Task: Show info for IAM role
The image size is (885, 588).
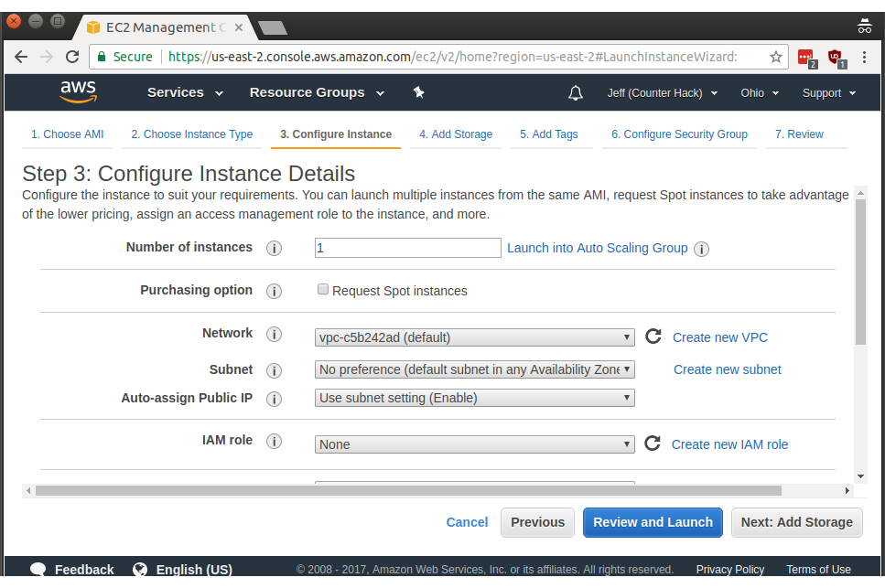Action: pos(274,441)
